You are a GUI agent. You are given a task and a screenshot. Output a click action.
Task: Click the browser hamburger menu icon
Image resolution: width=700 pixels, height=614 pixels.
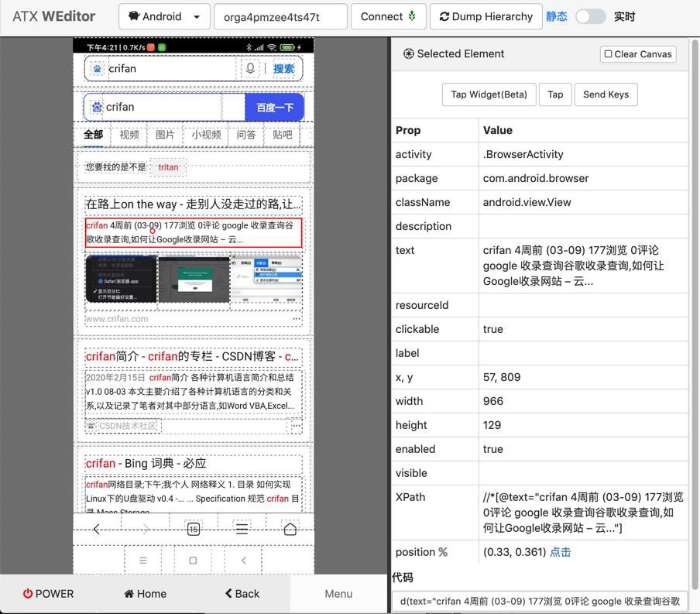pos(242,530)
